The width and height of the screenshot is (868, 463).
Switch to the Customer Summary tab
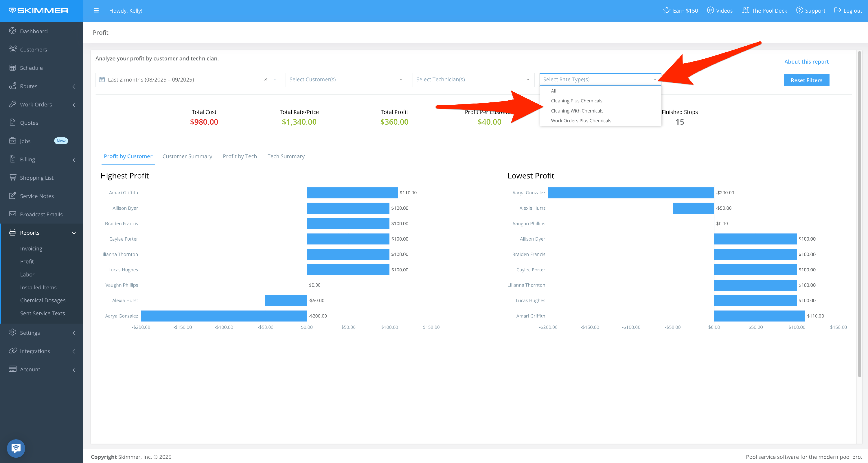[x=187, y=156]
